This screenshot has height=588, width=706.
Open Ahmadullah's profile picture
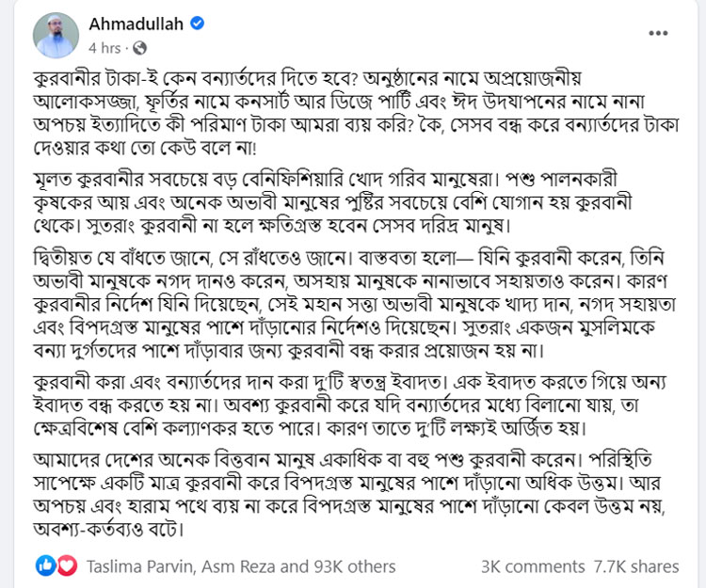(56, 35)
